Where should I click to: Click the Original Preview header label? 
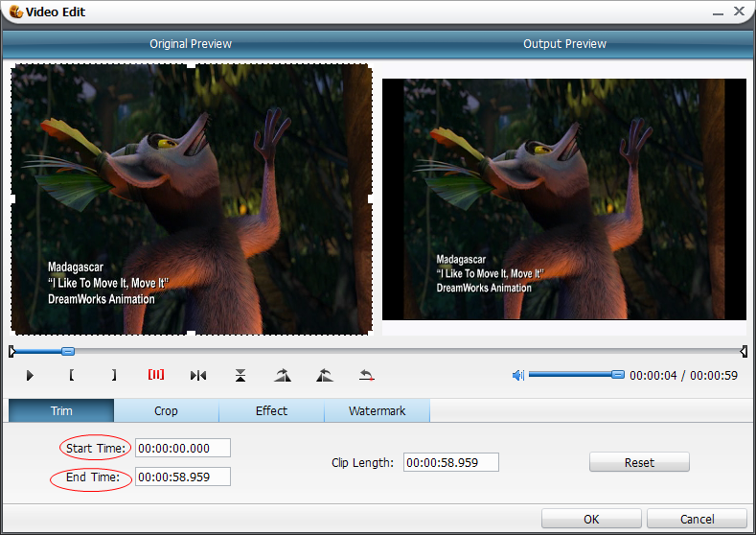(191, 44)
